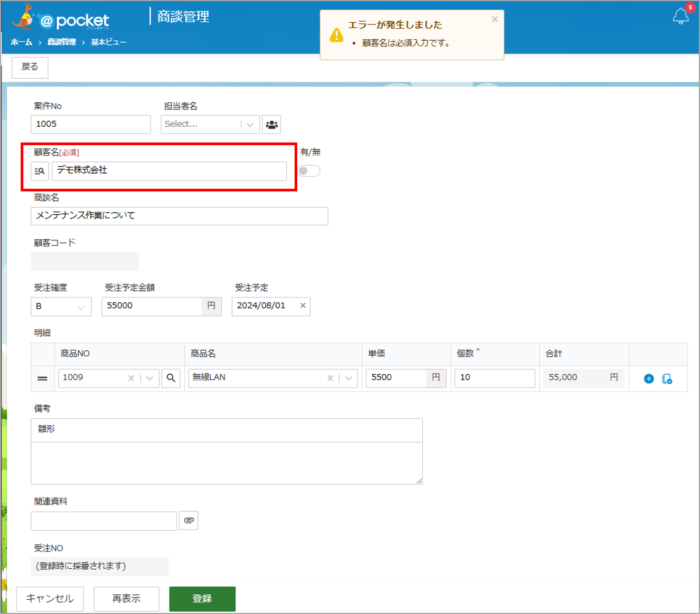Click the customer lookup search icon
The image size is (700, 614).
click(x=40, y=171)
